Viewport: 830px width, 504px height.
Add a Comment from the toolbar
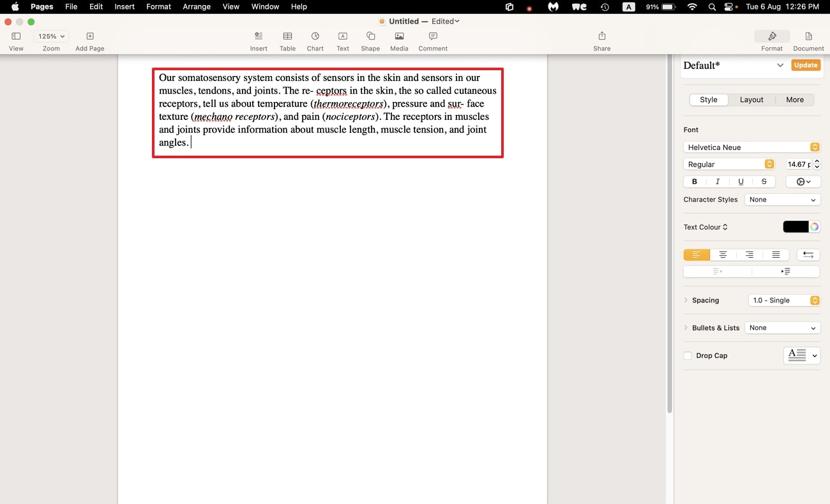click(x=433, y=41)
